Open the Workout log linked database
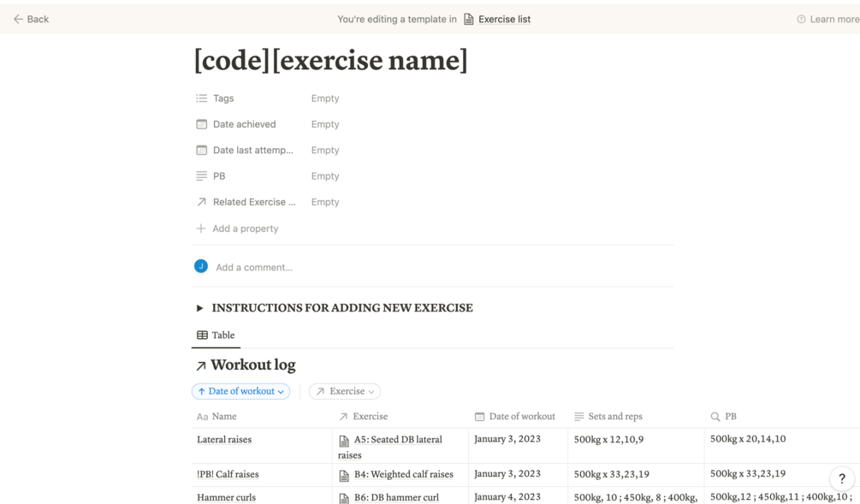This screenshot has height=504, width=860. 252,365
